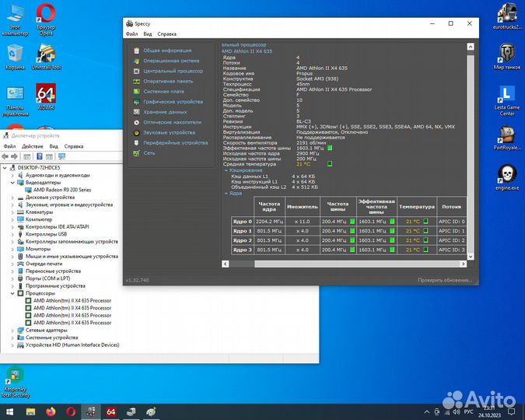Viewport: 525px width, 420px height.
Task: Toggle Ядро 0 bus frequency green indicator
Action: pos(352,222)
